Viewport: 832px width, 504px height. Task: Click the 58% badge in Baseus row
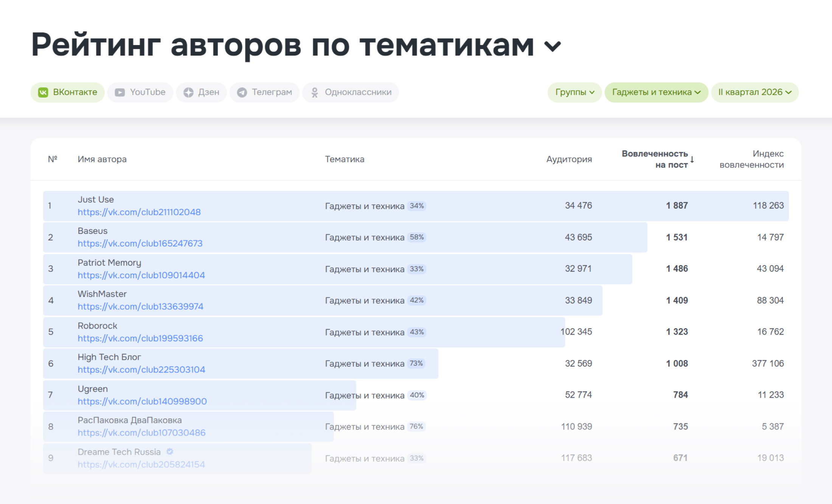tap(417, 237)
